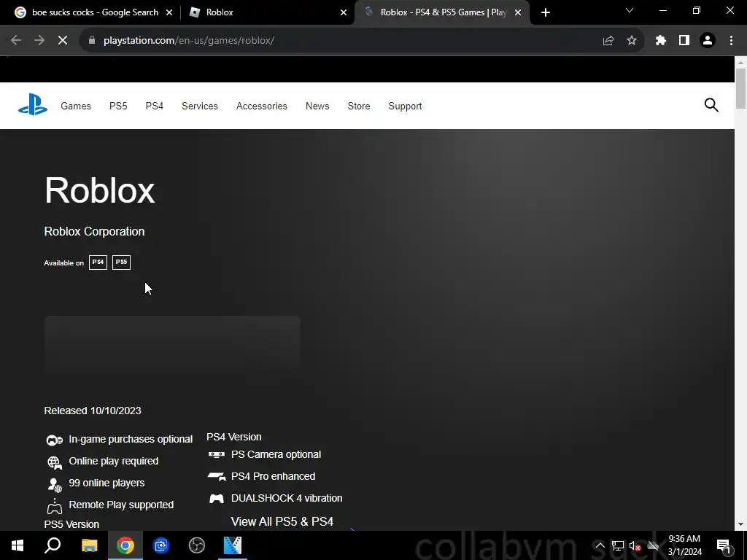
Task: Click the Remote Play supported text
Action: [121, 505]
